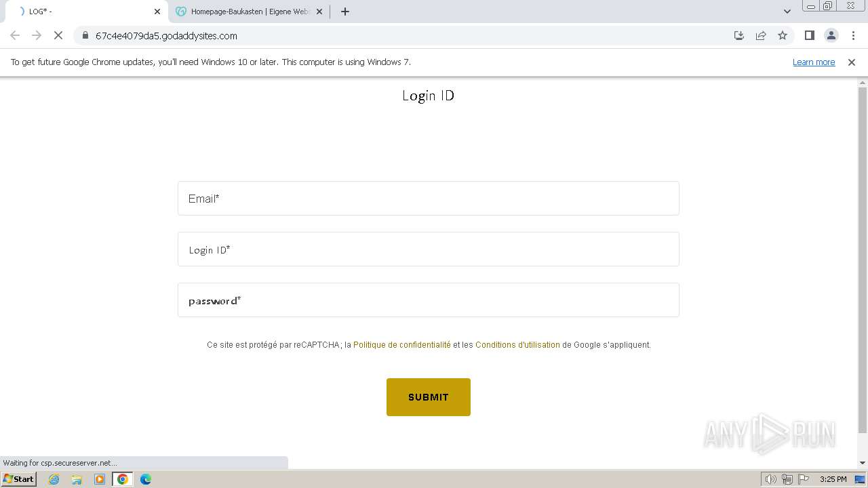Screen dimensions: 868x488
Task: Close the Homepage-Baukasten tab
Action: pyautogui.click(x=319, y=12)
